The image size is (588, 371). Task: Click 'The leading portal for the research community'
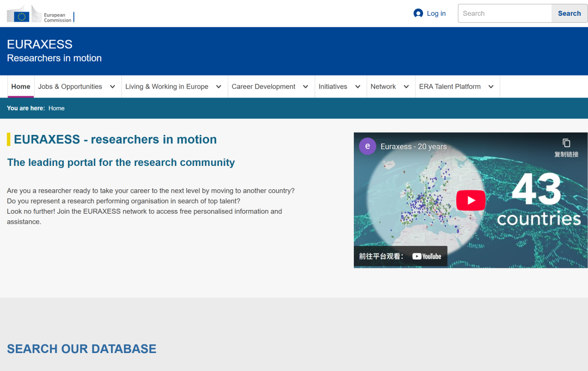pos(121,162)
